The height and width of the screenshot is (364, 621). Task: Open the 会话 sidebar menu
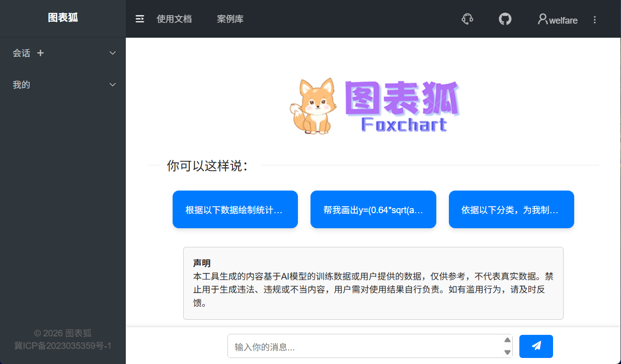[x=63, y=53]
